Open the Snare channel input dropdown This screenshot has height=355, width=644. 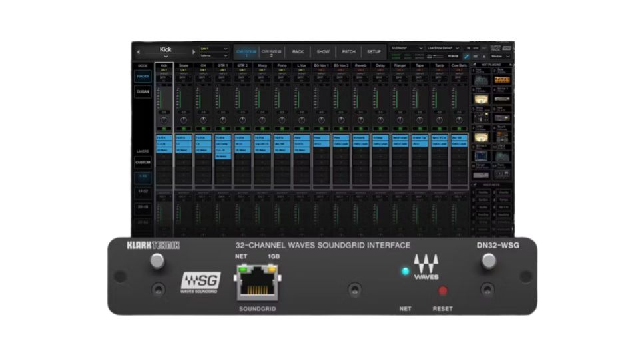click(184, 77)
